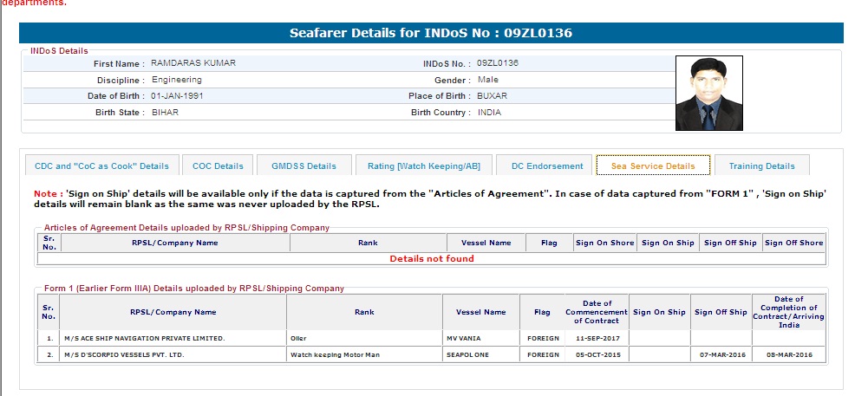
Task: Open the DC Endorsement tab
Action: (546, 166)
